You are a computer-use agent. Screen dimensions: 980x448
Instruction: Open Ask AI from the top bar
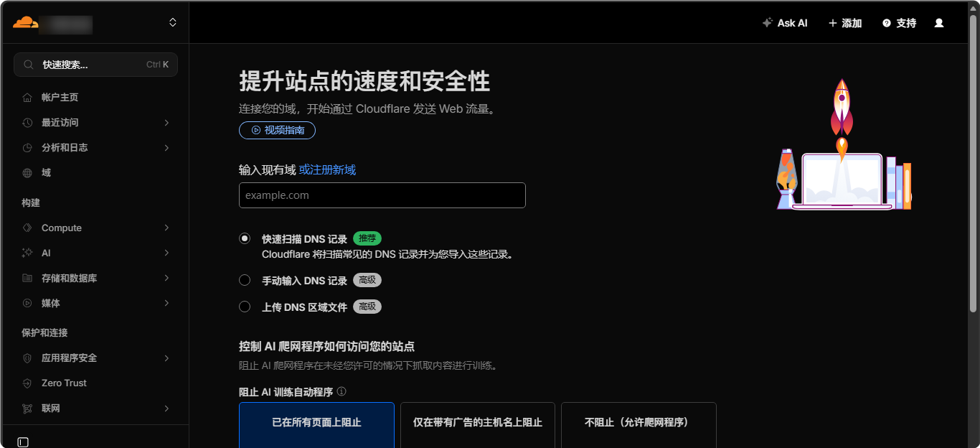tap(785, 22)
